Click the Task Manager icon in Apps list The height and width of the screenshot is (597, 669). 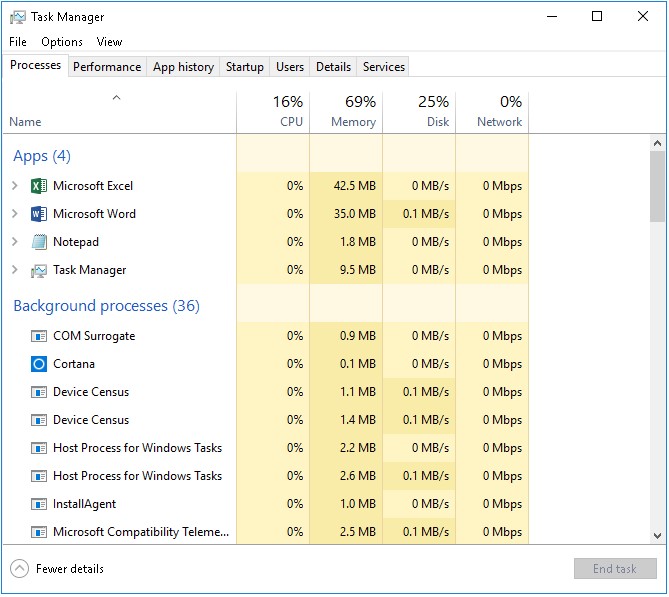[x=39, y=271]
